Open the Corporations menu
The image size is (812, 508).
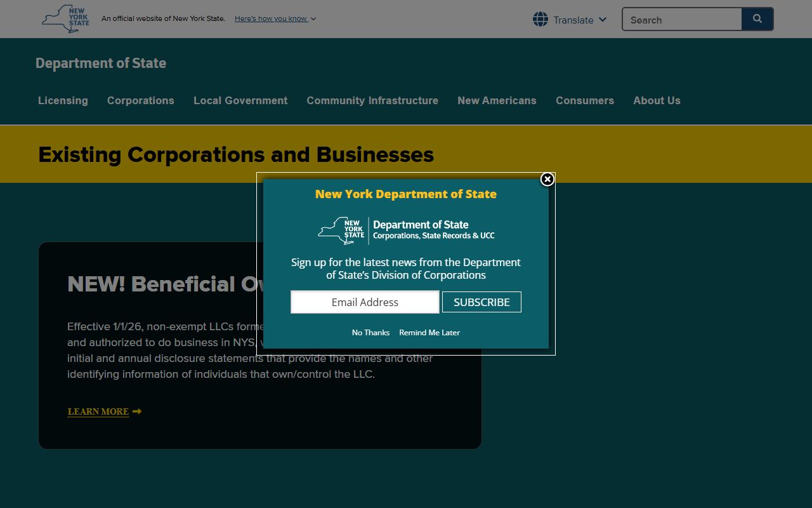pos(141,100)
